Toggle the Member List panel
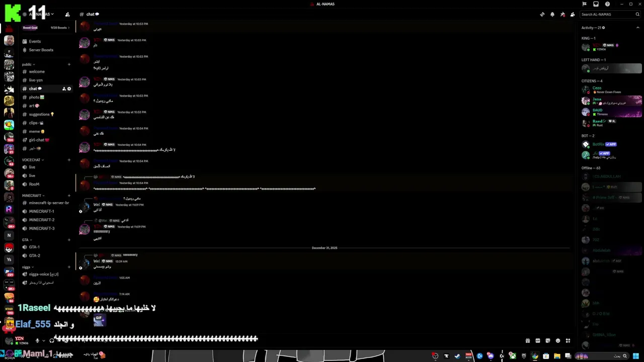Image resolution: width=644 pixels, height=362 pixels. coord(573,15)
